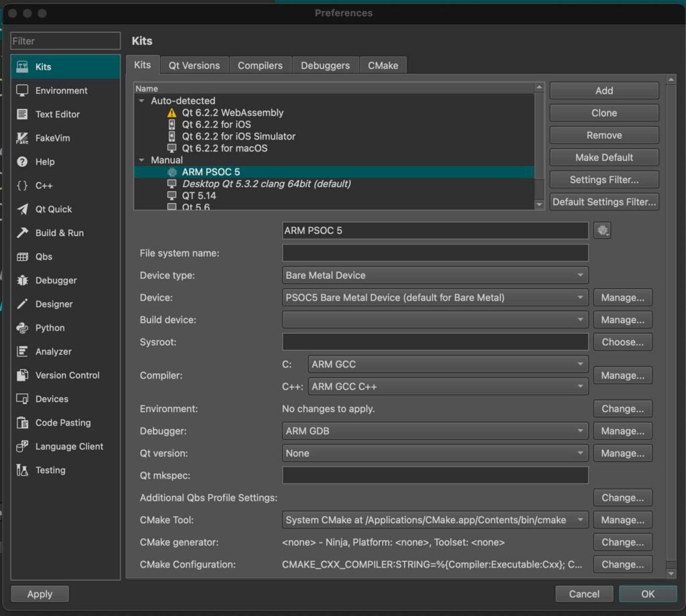Click Change... for CMake generator
This screenshot has height=616, width=686.
(x=622, y=542)
